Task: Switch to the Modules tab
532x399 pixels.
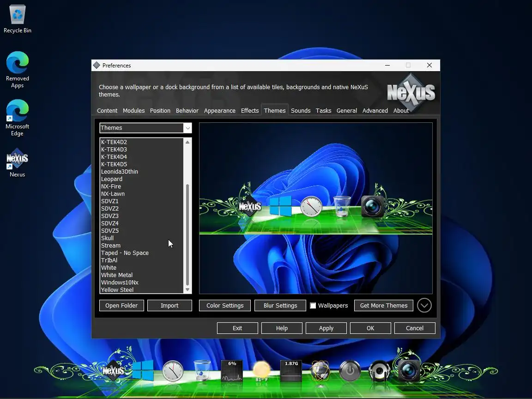Action: click(x=133, y=111)
